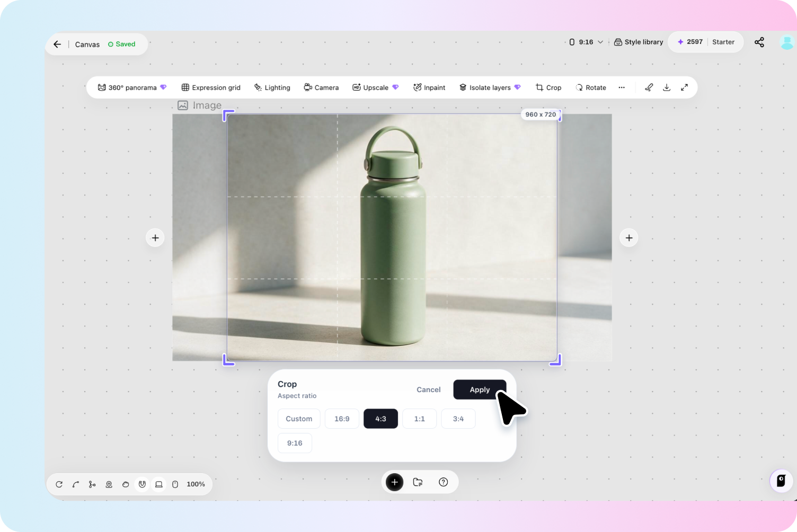
Task: Toggle the laptop trackpad mode icon
Action: tap(158, 484)
